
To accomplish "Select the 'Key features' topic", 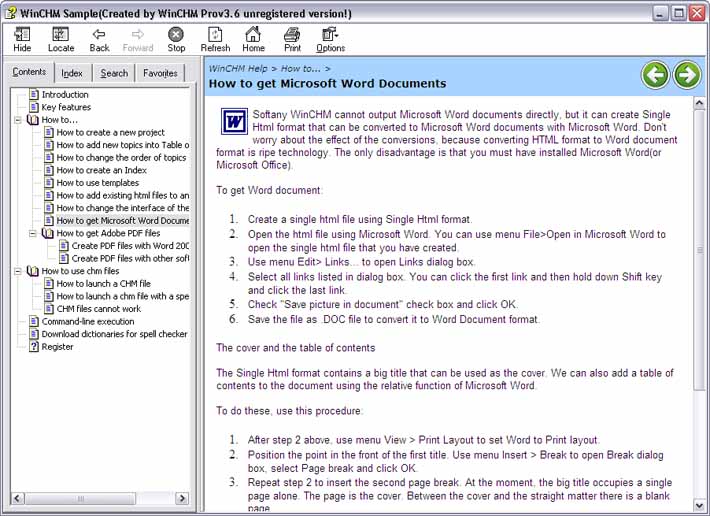I will tap(66, 107).
